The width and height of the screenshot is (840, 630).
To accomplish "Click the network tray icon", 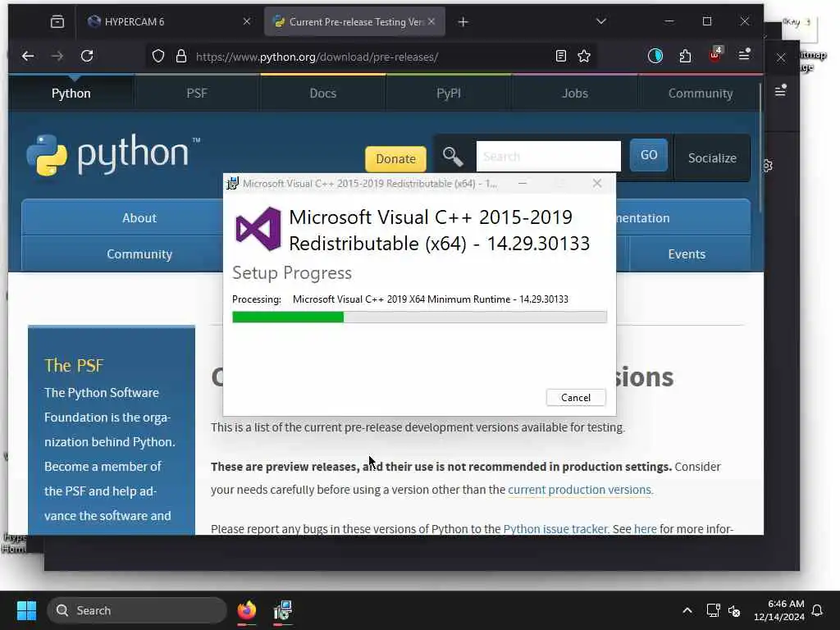I will click(713, 610).
